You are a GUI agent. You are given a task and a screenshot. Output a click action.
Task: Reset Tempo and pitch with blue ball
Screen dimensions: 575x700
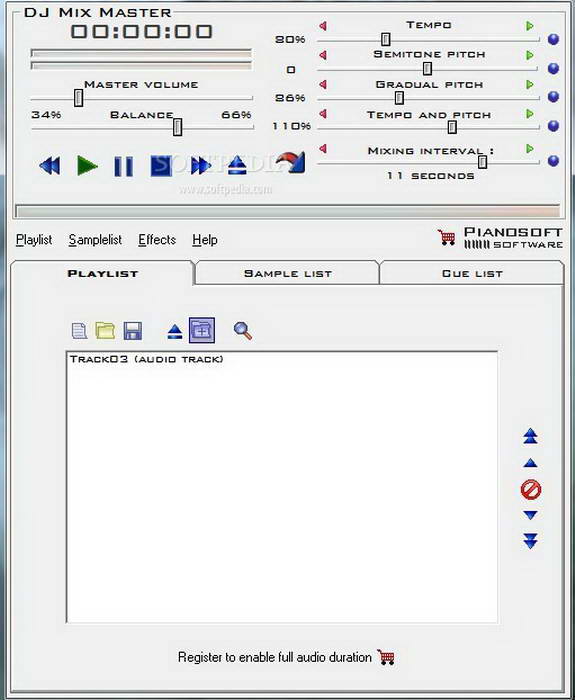[x=553, y=126]
